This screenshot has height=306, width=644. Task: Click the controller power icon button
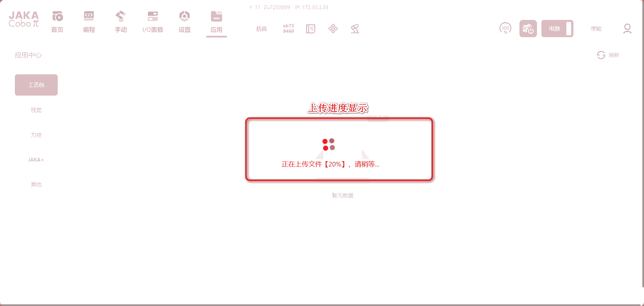[528, 29]
